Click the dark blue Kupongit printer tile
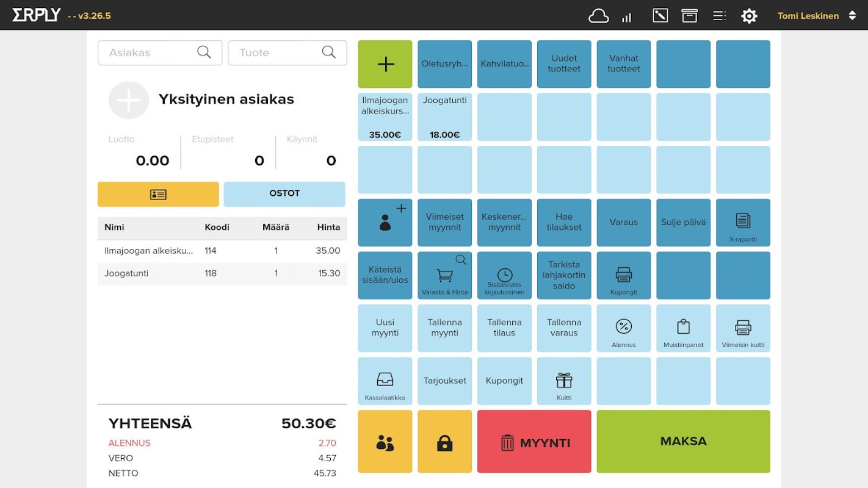The image size is (868, 488). tap(624, 276)
